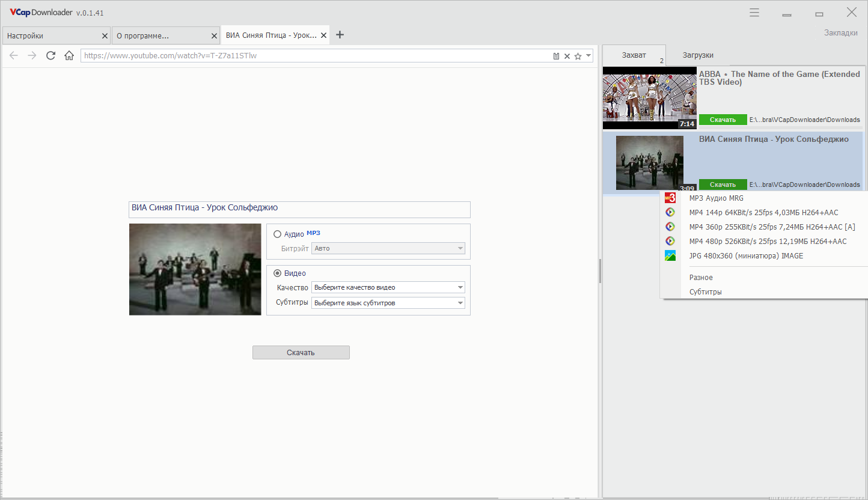The image size is (868, 500).
Task: Go to the home page icon
Action: [69, 56]
